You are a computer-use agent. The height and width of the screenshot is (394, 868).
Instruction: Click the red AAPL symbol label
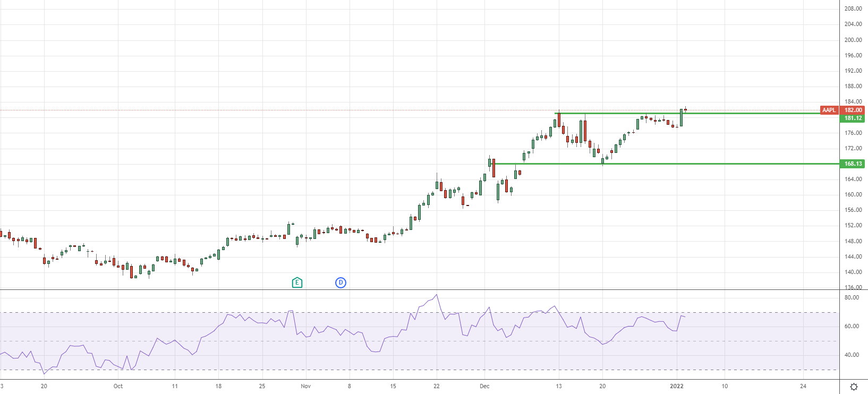[x=829, y=110]
